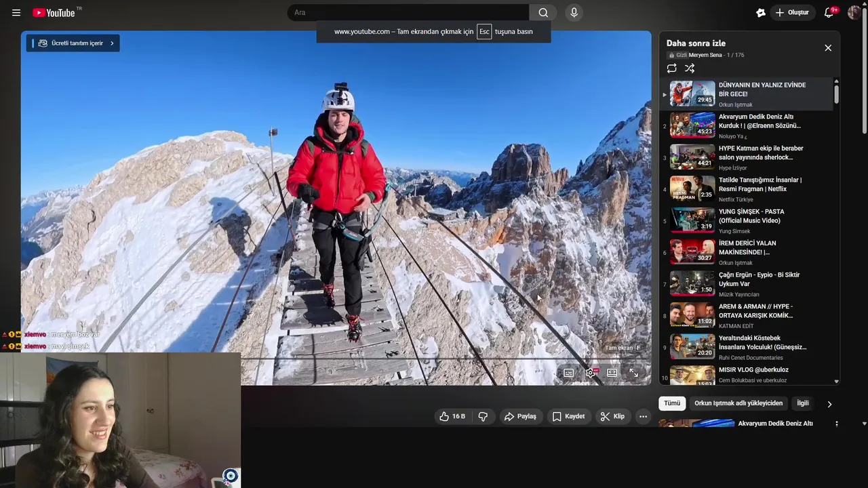Close the Daha sonra izle playlist panel
868x488 pixels.
pos(828,47)
